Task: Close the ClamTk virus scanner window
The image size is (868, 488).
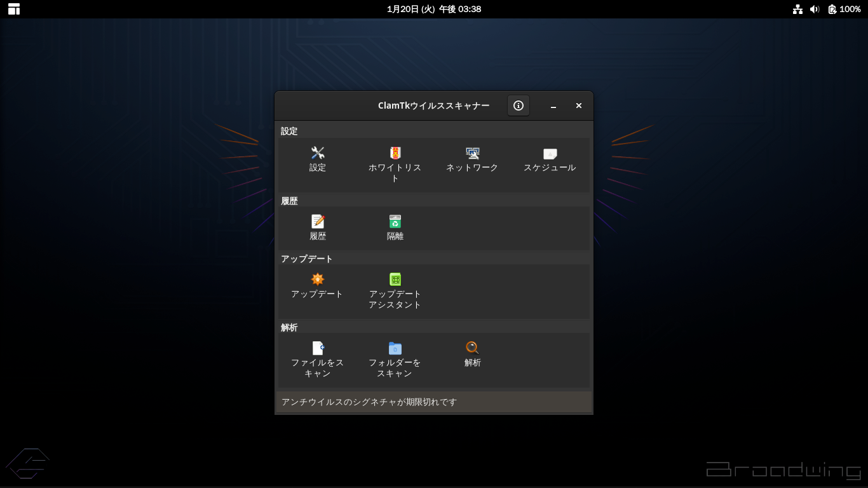Action: tap(579, 106)
